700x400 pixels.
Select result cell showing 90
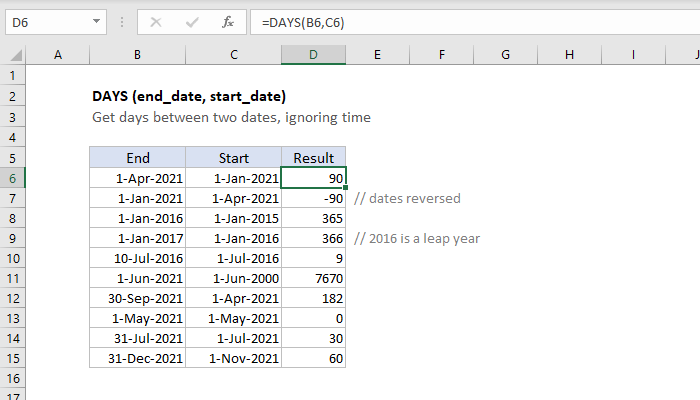[x=313, y=178]
